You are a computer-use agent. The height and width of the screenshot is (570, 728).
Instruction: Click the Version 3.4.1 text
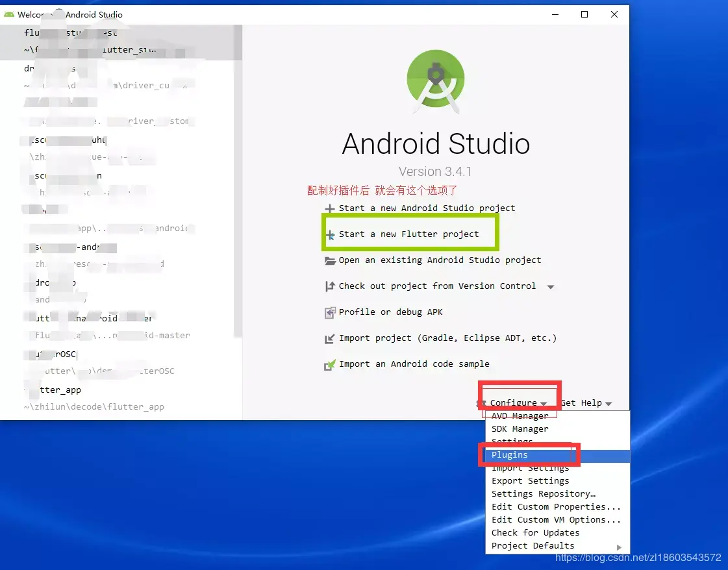click(435, 171)
